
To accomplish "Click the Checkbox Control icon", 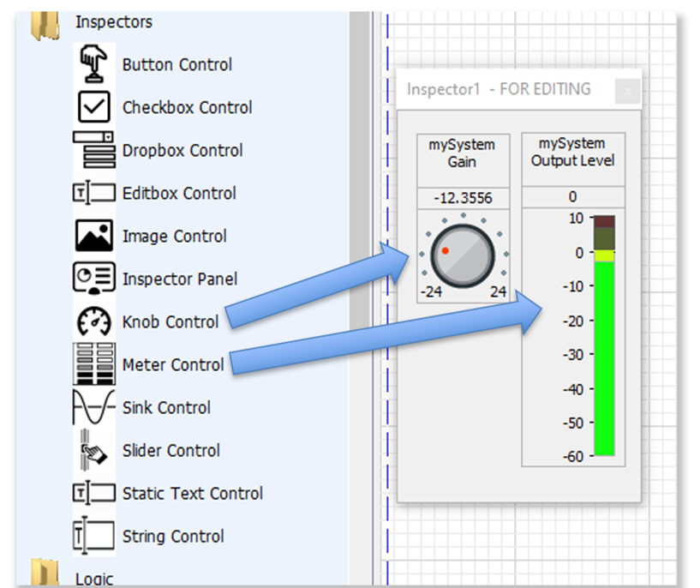I will (x=93, y=107).
